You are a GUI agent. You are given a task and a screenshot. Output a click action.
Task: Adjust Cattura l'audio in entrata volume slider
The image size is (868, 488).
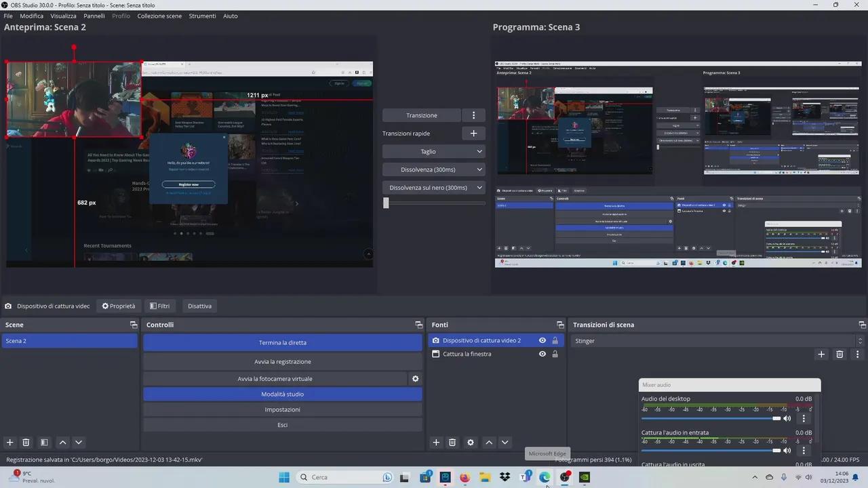[x=711, y=450]
